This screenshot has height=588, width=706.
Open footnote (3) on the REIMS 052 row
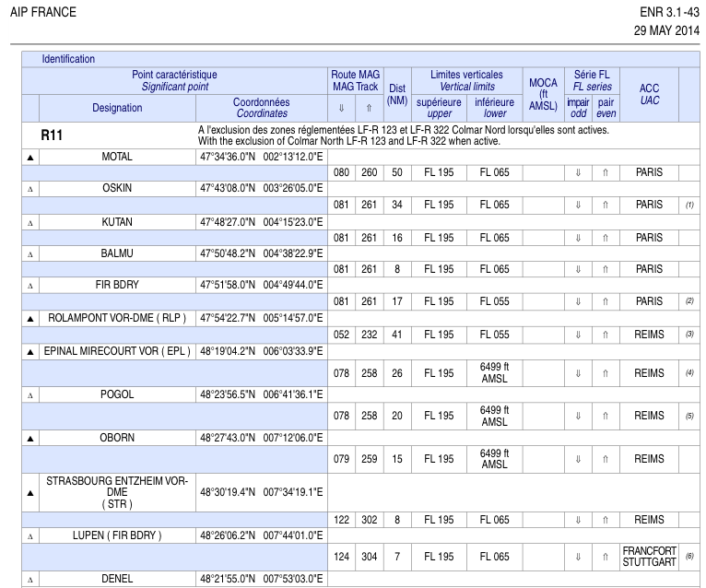click(x=689, y=334)
